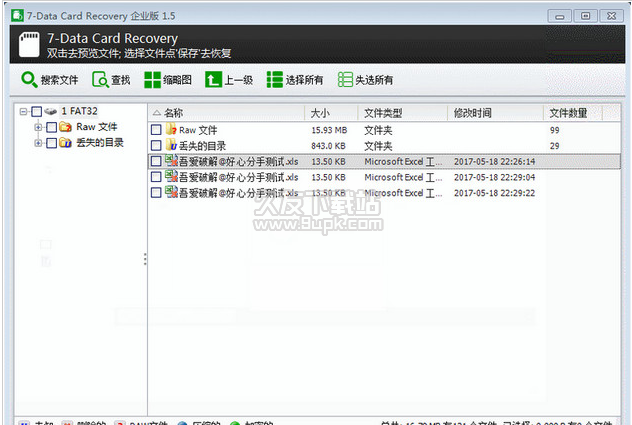
Task: Click the Search Files (搜索文件) magnifier icon
Action: (29, 80)
